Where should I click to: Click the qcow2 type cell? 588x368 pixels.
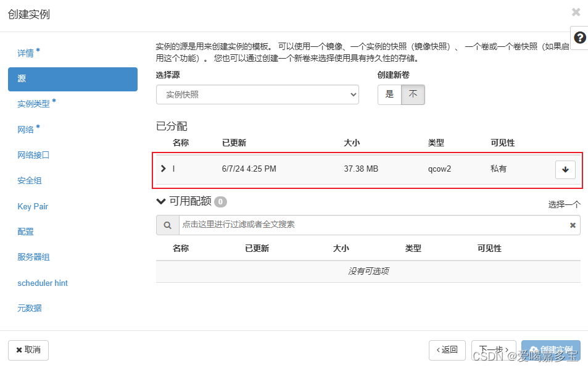(x=439, y=169)
